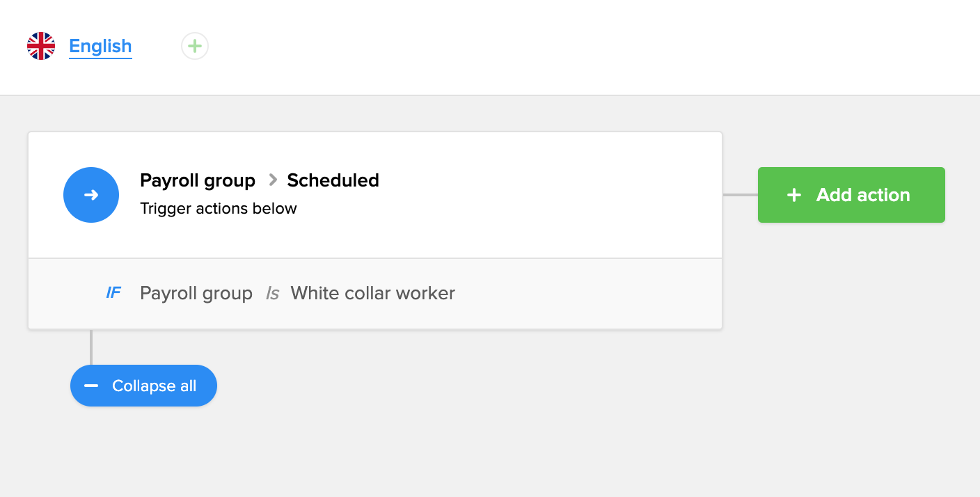This screenshot has height=497, width=980.
Task: Change the Is condition operator
Action: [x=272, y=294]
